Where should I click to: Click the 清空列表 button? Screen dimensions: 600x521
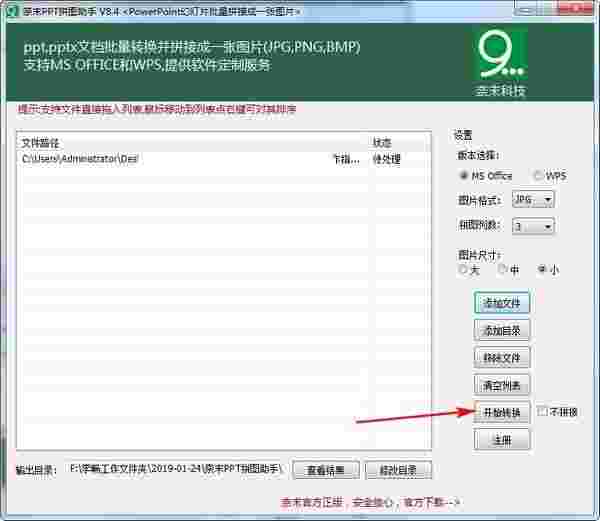[x=502, y=385]
